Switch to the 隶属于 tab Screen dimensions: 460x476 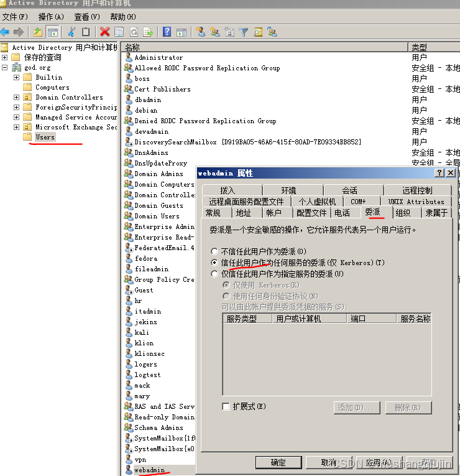click(436, 213)
